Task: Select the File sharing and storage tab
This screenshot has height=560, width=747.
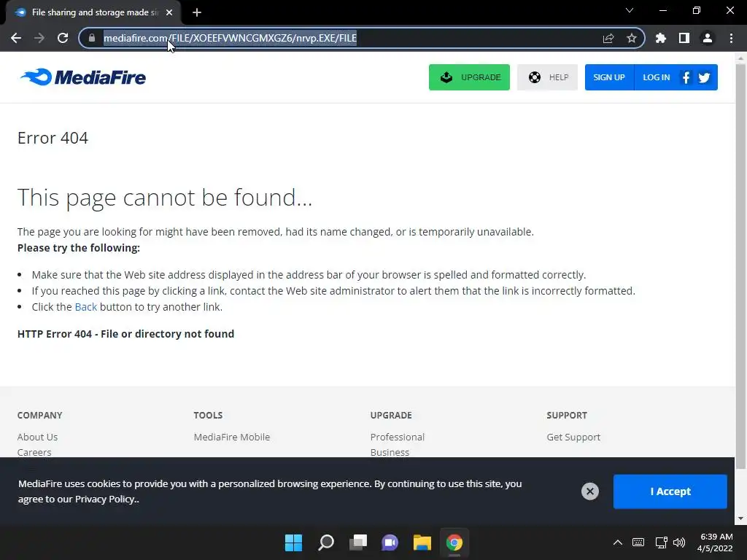Action: [x=94, y=12]
